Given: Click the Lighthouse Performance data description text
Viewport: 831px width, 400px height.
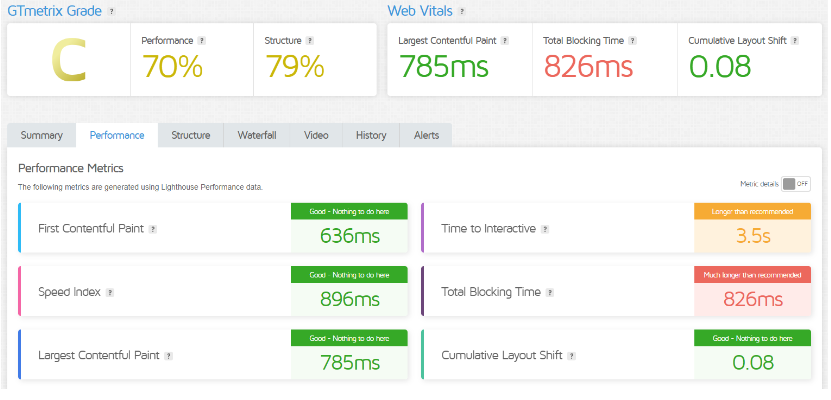Looking at the screenshot, I should pyautogui.click(x=140, y=187).
